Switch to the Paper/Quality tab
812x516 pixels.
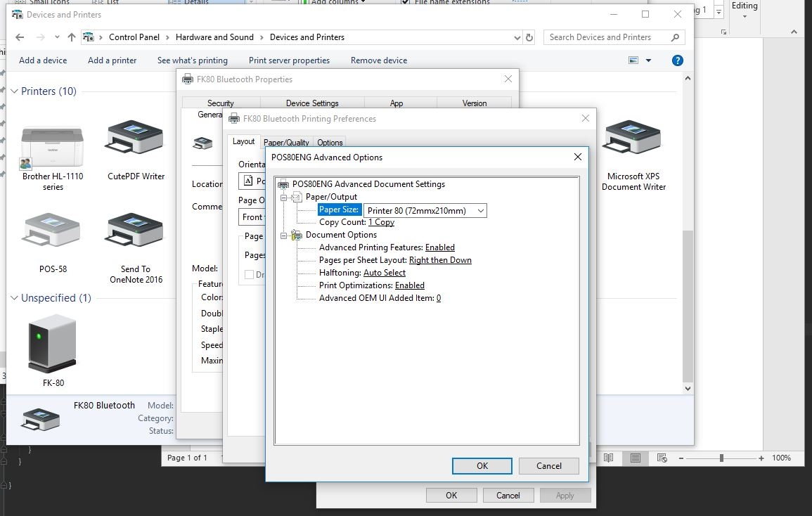pos(286,143)
